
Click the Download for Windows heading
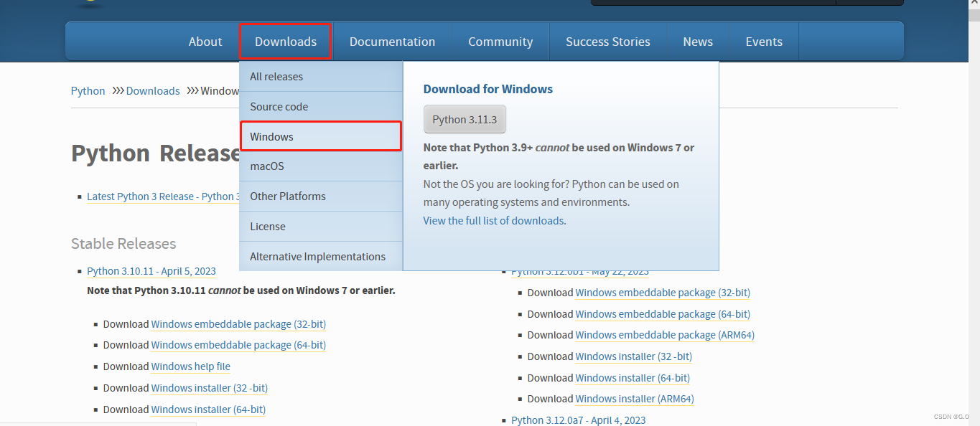tap(488, 90)
